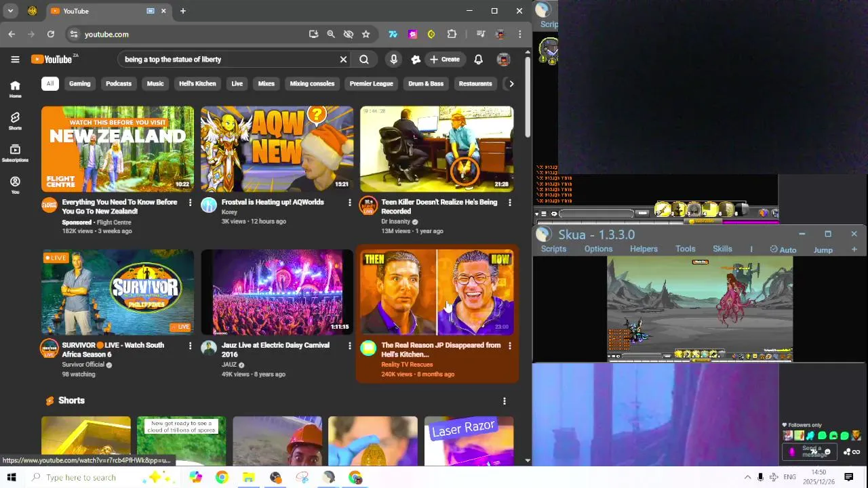Viewport: 868px width, 488px height.
Task: Open a new Chrome tab
Action: tap(182, 11)
